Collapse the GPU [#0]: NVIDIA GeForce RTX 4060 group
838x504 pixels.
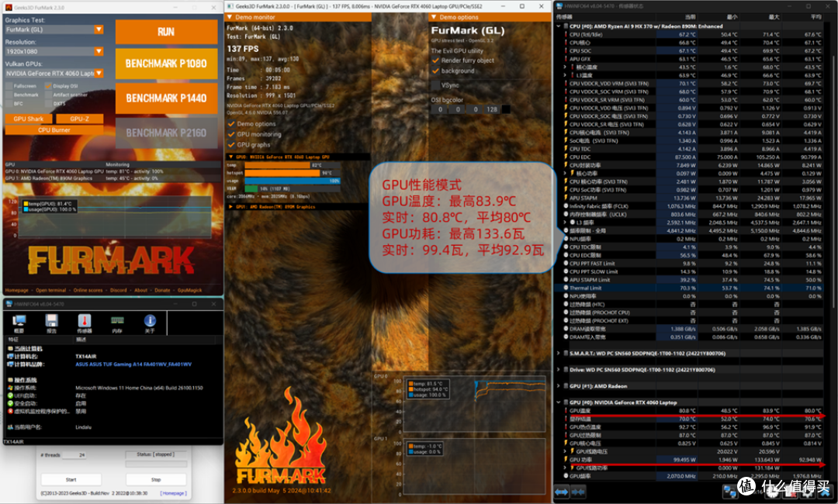[x=559, y=402]
